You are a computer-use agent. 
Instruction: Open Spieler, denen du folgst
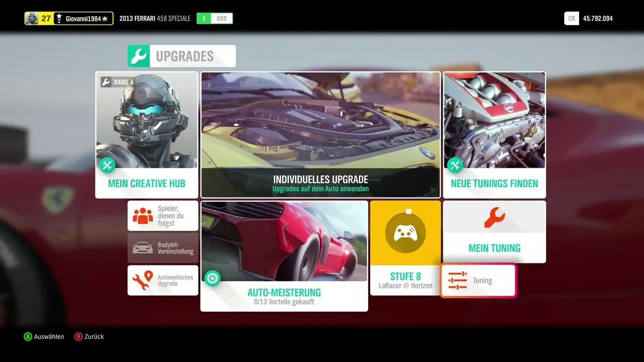pos(163,216)
